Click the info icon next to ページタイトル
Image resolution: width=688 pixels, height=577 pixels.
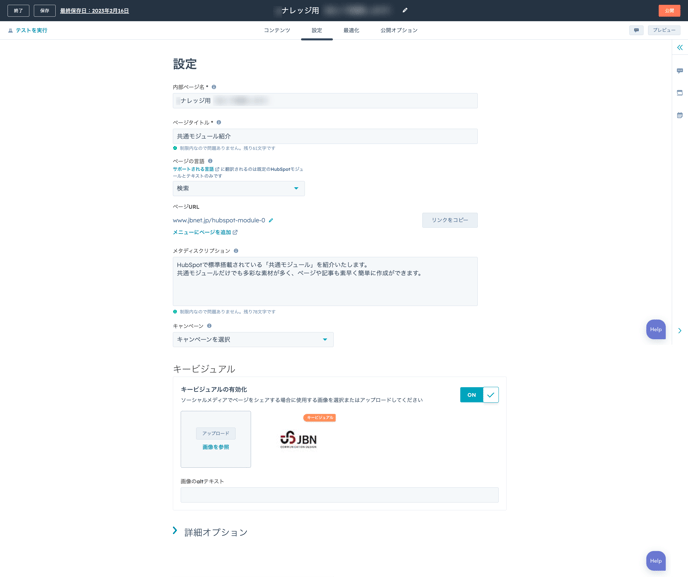pyautogui.click(x=219, y=123)
